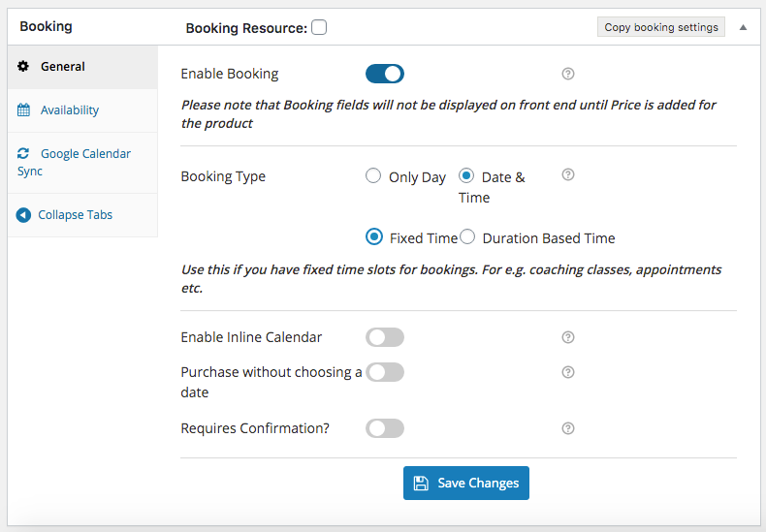
Task: Open help tooltip for Requires Confirmation
Action: pos(567,428)
